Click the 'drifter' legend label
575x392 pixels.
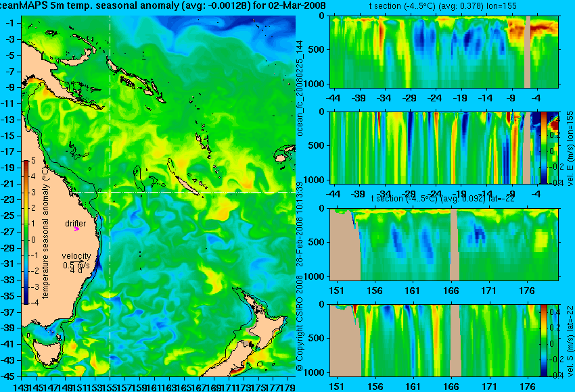coord(76,224)
